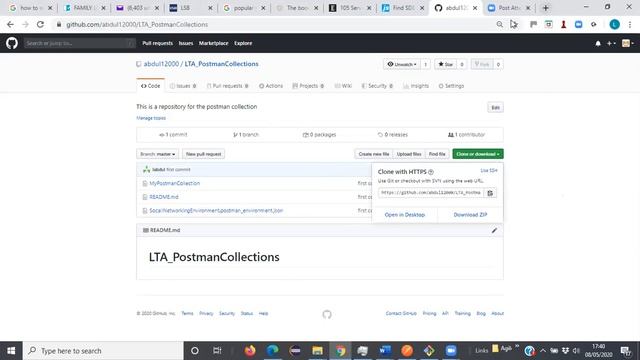Screen dimensions: 640x360
Task: Click the Upload files button
Action: coord(409,154)
